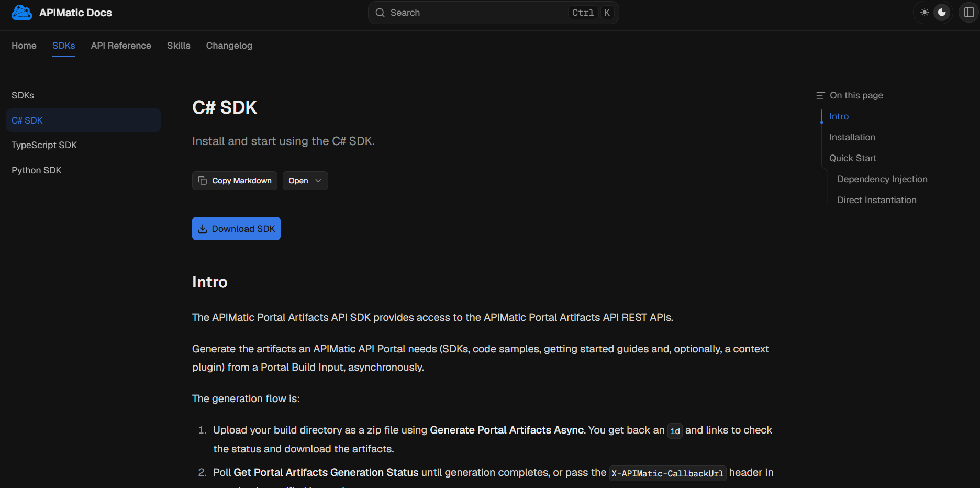The height and width of the screenshot is (488, 980).
Task: Expand the Open dropdown menu
Action: [x=305, y=181]
